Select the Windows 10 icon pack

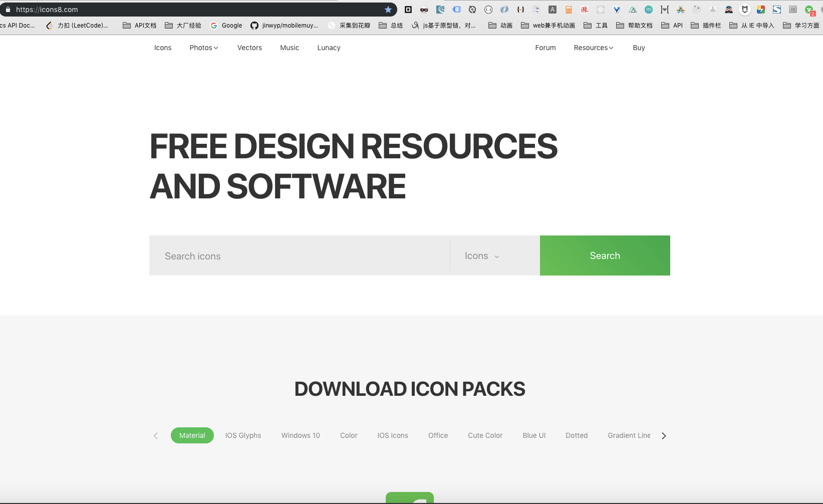pyautogui.click(x=301, y=435)
